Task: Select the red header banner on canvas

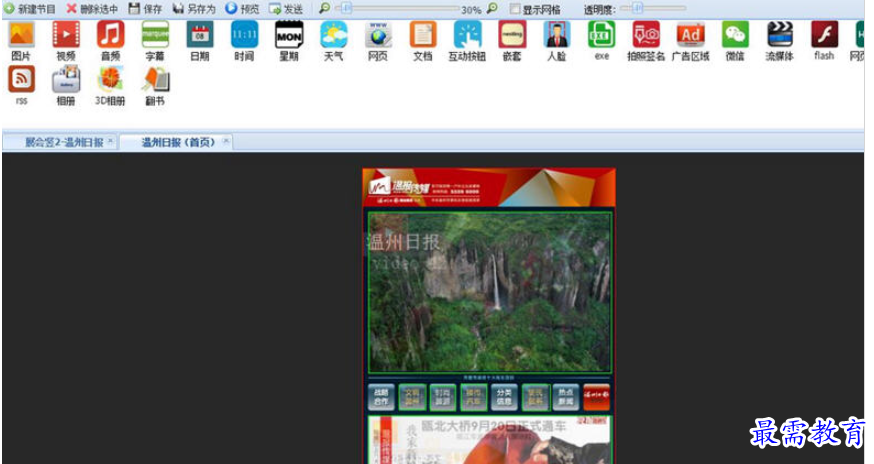Action: (x=489, y=187)
